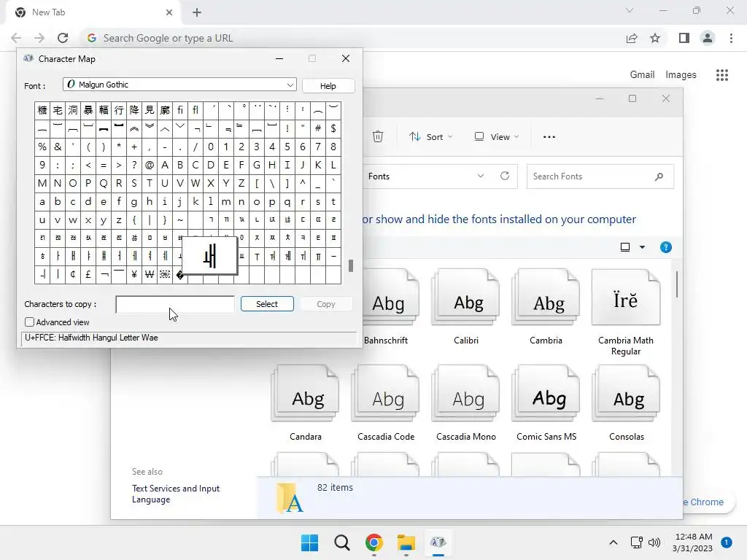The height and width of the screenshot is (560, 747).
Task: Select the Bahnschrift font
Action: point(387,307)
